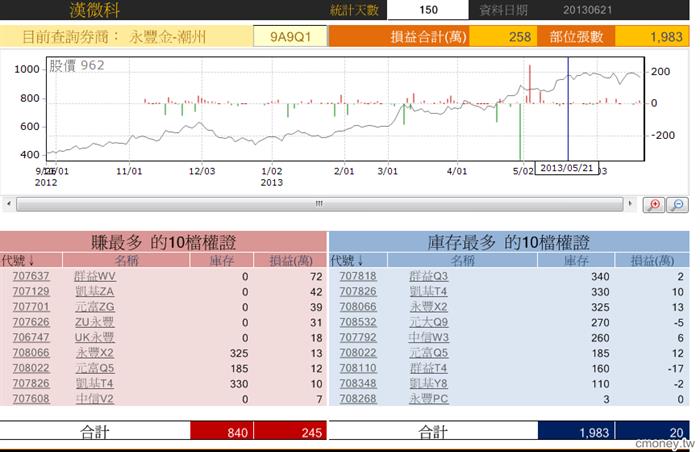The width and height of the screenshot is (700, 452).
Task: Sort inventory table by 代號 header
Action: pos(347,260)
